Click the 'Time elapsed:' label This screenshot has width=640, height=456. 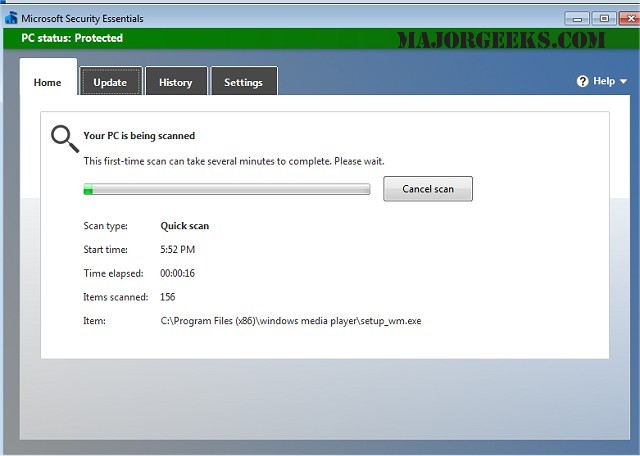point(113,273)
